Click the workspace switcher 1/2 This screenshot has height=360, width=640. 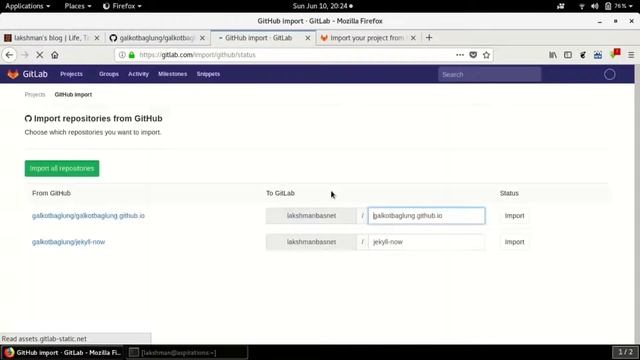click(x=625, y=352)
